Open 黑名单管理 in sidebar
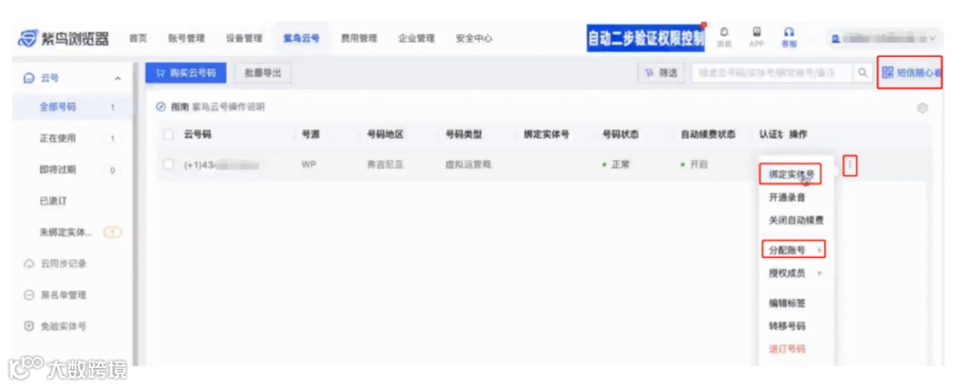This screenshot has width=980, height=387. tap(64, 295)
